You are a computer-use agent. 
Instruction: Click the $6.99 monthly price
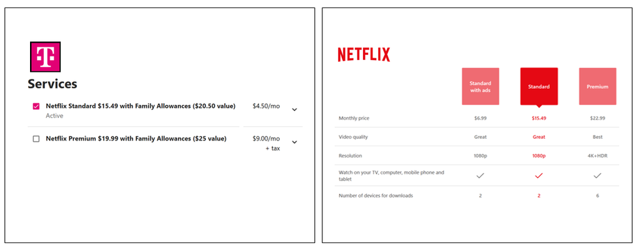coord(480,118)
